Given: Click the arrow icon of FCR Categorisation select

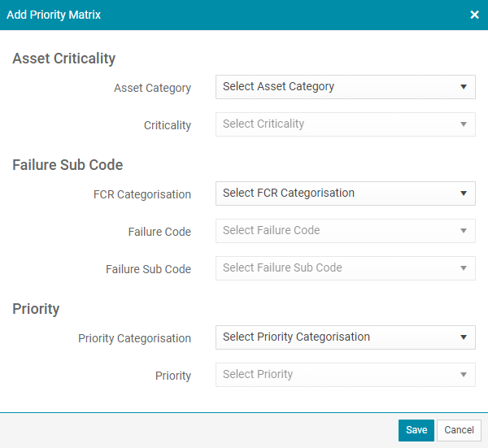Looking at the screenshot, I should click(x=464, y=194).
